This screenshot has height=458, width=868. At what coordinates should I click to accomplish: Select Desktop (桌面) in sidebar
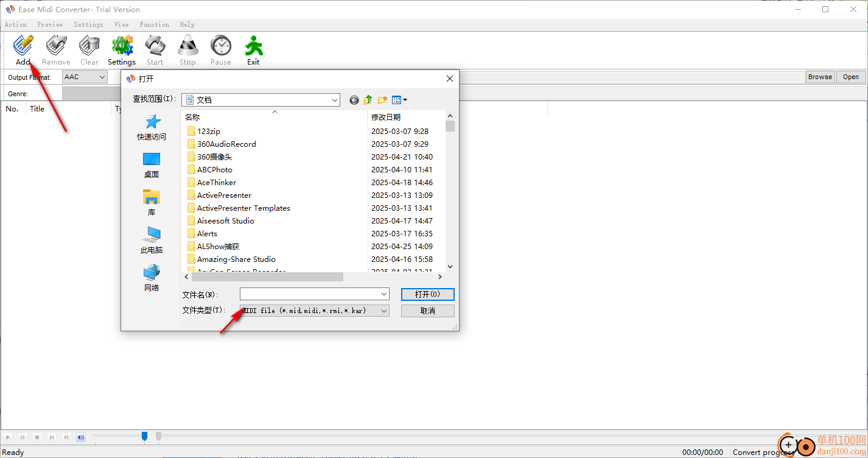click(x=152, y=165)
